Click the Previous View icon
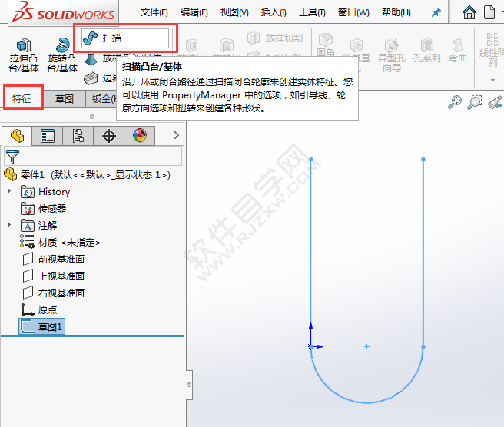Image resolution: width=504 pixels, height=427 pixels. coord(496,102)
